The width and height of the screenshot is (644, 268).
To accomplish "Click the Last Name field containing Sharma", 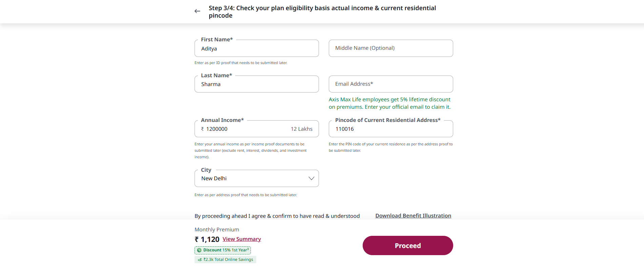I will [256, 84].
